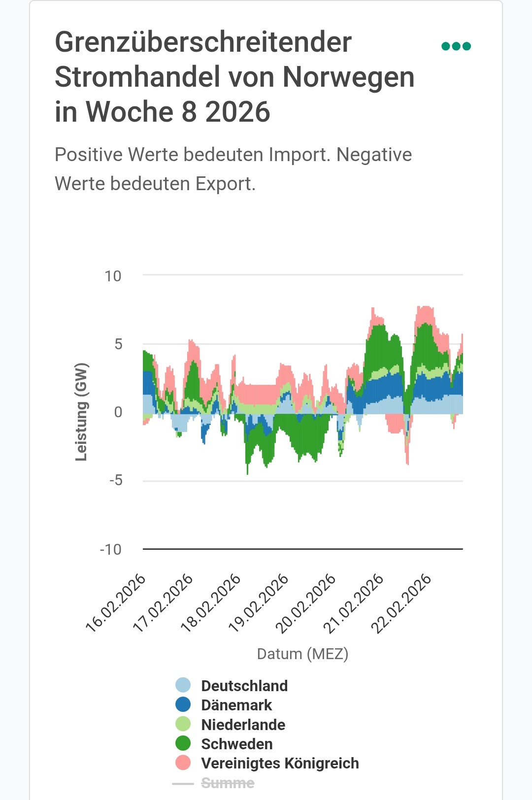The image size is (532, 800).
Task: Click the Leistung (GW) y-axis title
Action: pyautogui.click(x=81, y=412)
